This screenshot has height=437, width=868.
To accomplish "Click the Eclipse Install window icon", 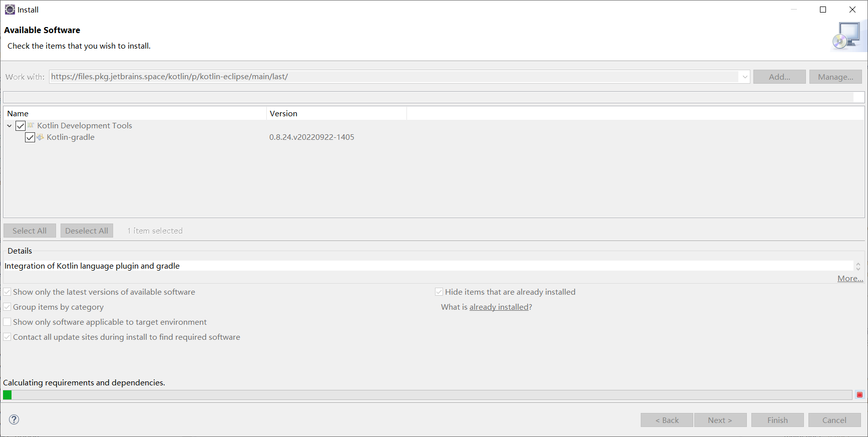I will click(x=10, y=10).
